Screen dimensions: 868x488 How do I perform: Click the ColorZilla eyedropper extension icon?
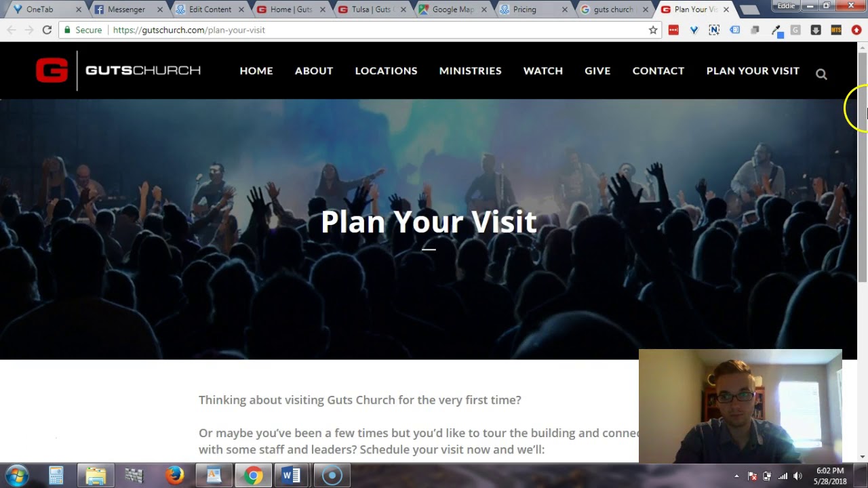click(776, 30)
